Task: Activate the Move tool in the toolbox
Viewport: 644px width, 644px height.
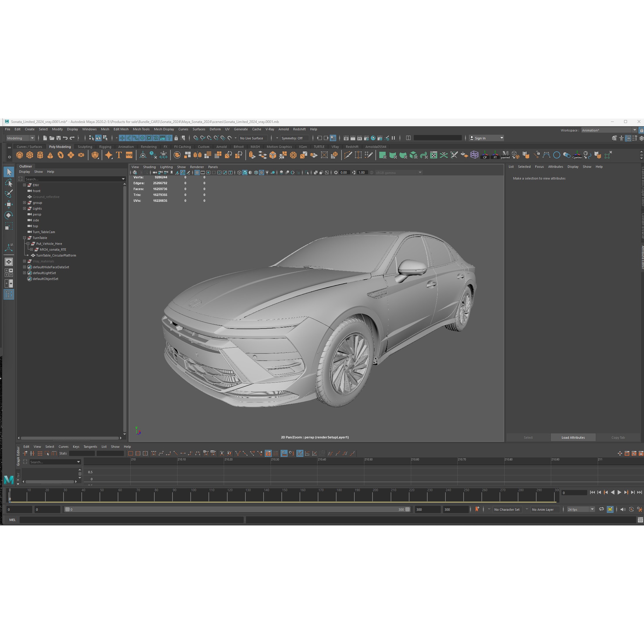Action: tap(9, 204)
